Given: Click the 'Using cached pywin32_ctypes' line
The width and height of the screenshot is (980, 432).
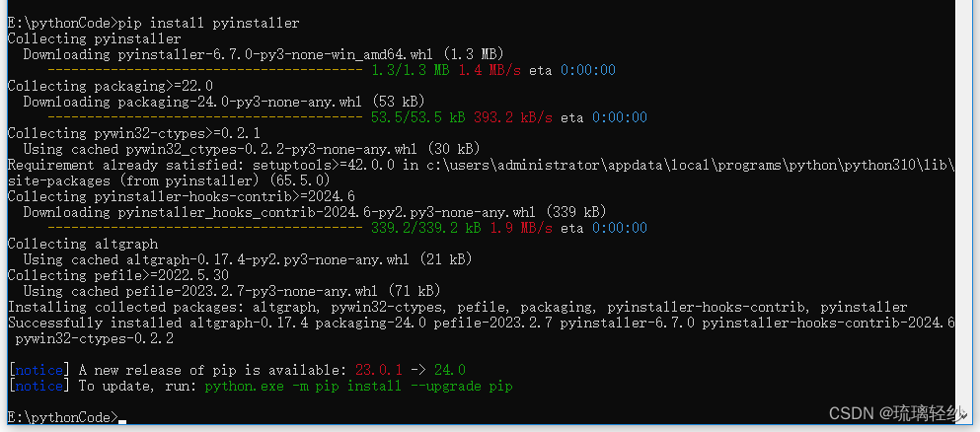Looking at the screenshot, I should pyautogui.click(x=252, y=149).
